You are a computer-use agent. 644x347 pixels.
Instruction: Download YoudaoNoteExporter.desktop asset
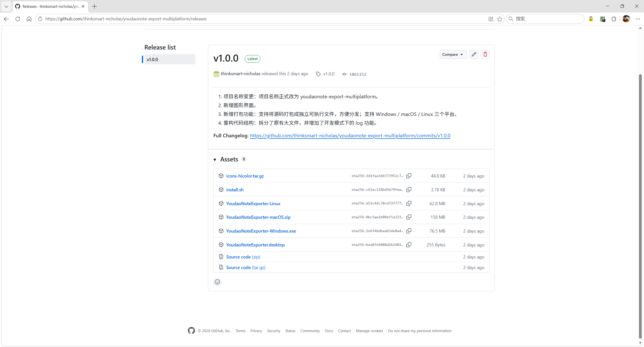coord(255,245)
